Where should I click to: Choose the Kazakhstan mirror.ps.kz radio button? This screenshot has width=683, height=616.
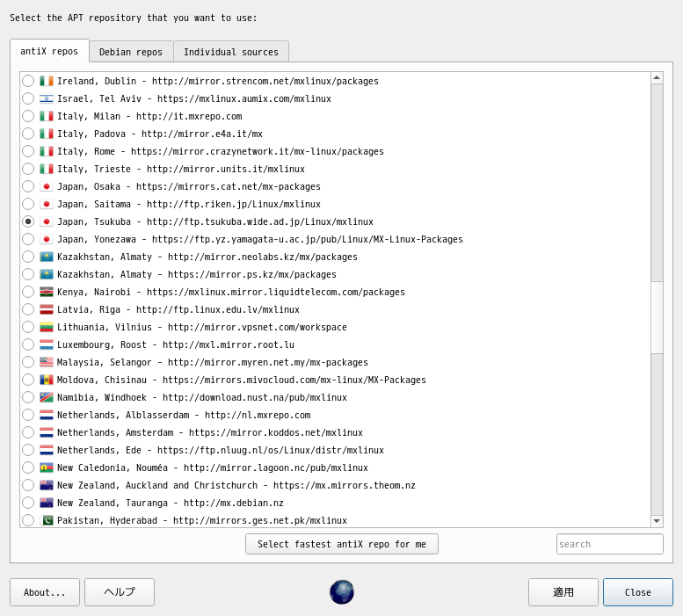pos(28,274)
